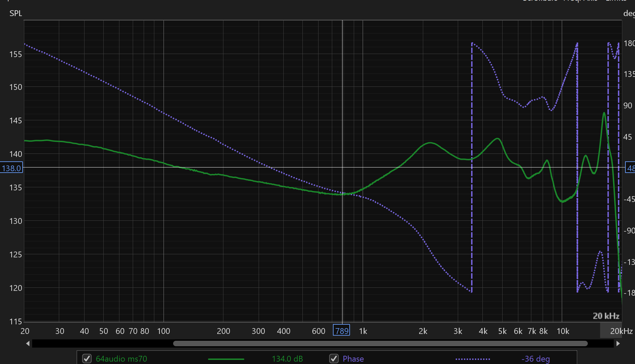Click the 789 frequency cursor readout
635x364 pixels.
(341, 331)
